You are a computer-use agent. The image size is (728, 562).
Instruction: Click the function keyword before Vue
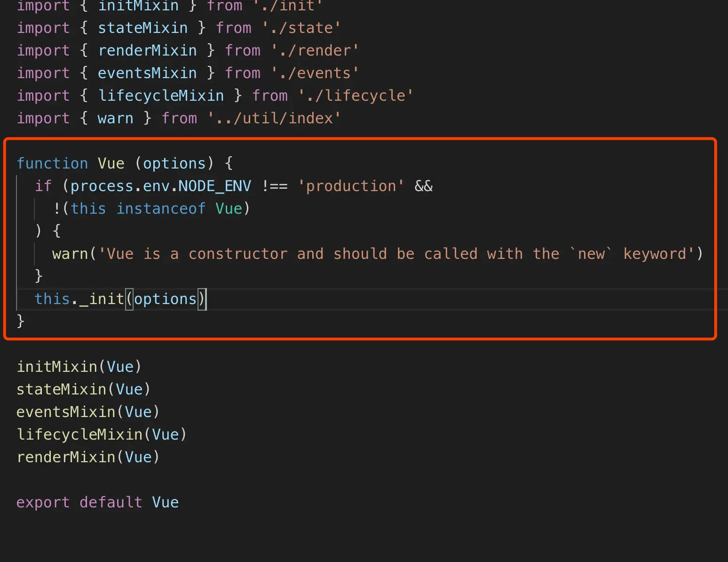(52, 163)
